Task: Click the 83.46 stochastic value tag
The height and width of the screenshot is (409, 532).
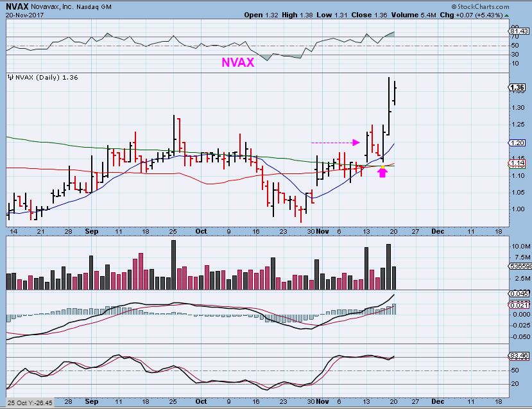Action: (x=519, y=356)
